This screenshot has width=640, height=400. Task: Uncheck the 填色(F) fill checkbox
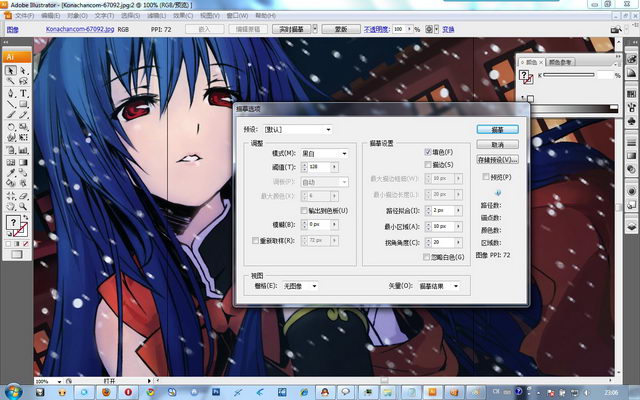428,152
